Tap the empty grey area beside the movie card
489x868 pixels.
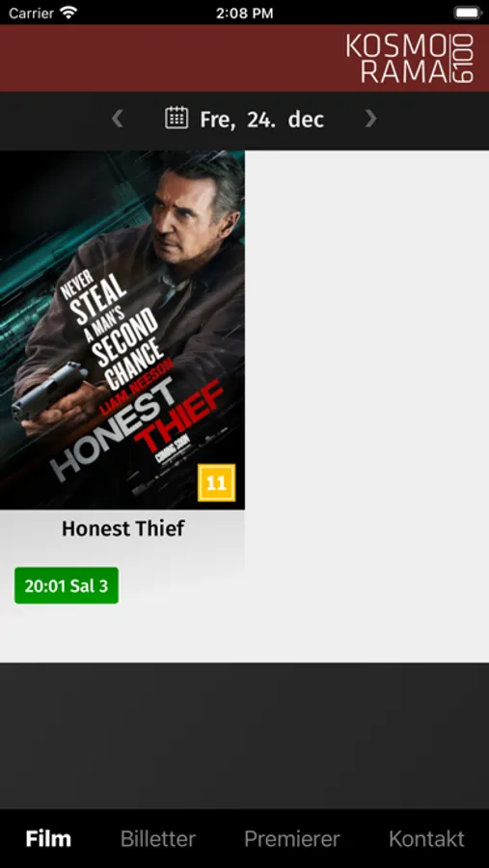pos(367,406)
